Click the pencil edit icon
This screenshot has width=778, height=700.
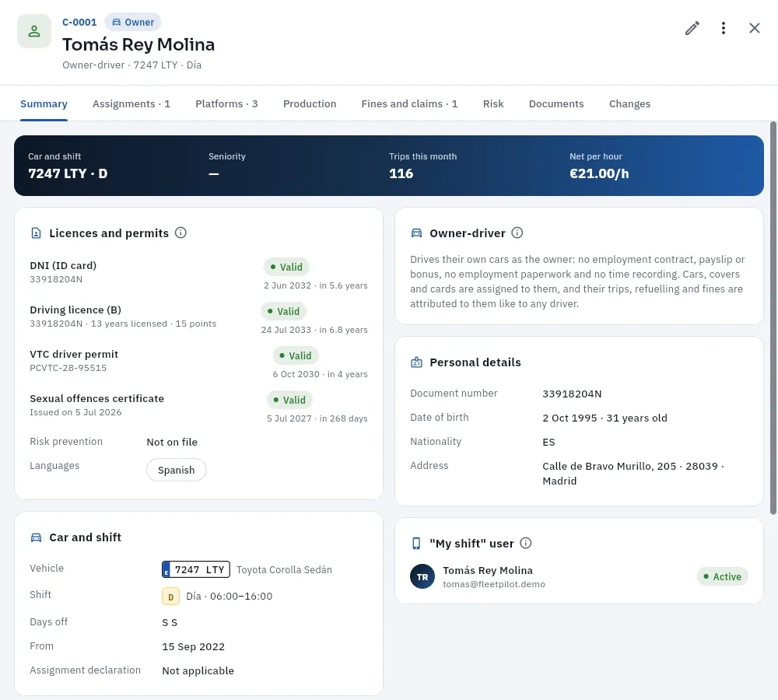pyautogui.click(x=692, y=28)
